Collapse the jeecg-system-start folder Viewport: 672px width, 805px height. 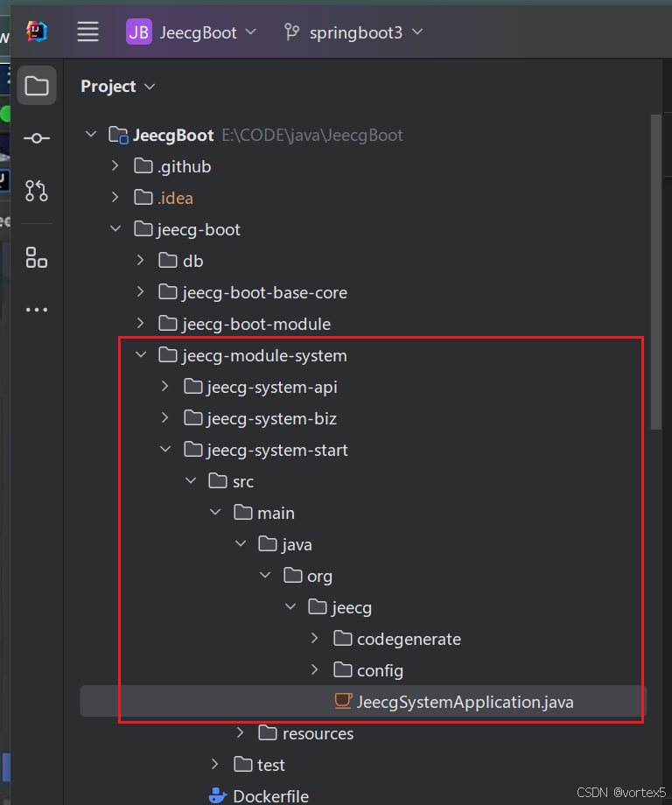tap(165, 449)
